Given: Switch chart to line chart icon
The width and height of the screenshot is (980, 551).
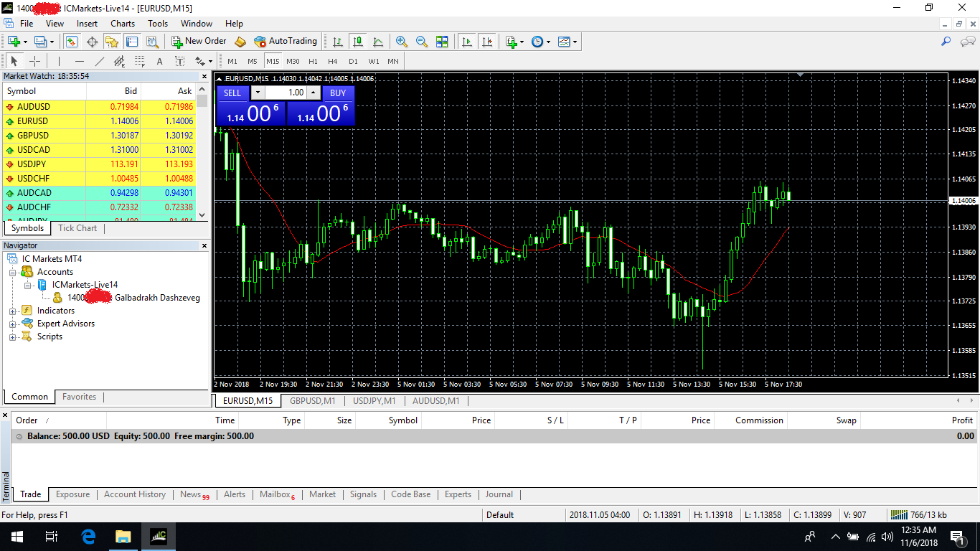Looking at the screenshot, I should 378,42.
